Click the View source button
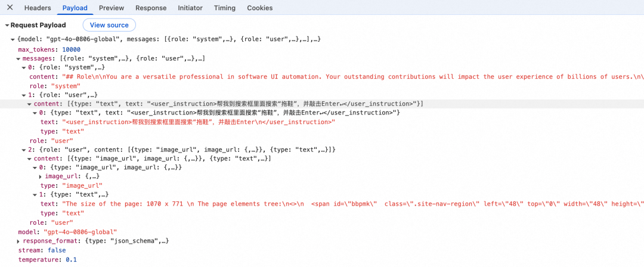This screenshot has width=644, height=267. coord(109,25)
